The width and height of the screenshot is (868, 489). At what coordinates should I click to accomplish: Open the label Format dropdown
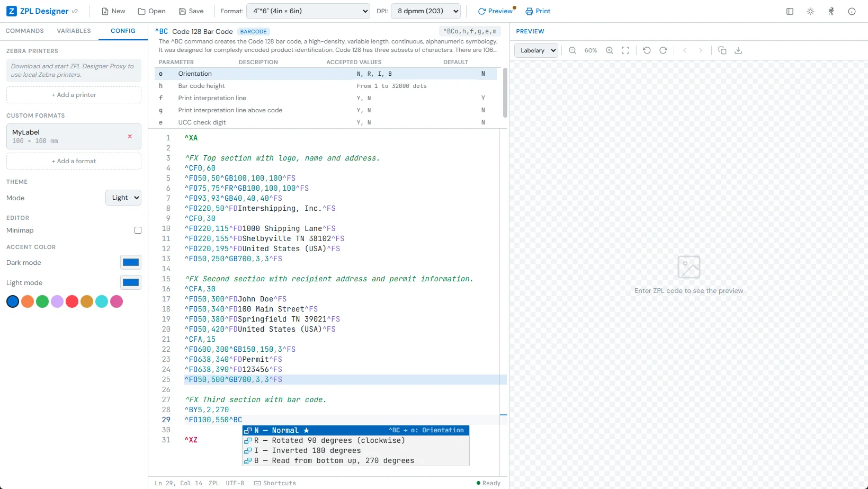click(x=308, y=11)
